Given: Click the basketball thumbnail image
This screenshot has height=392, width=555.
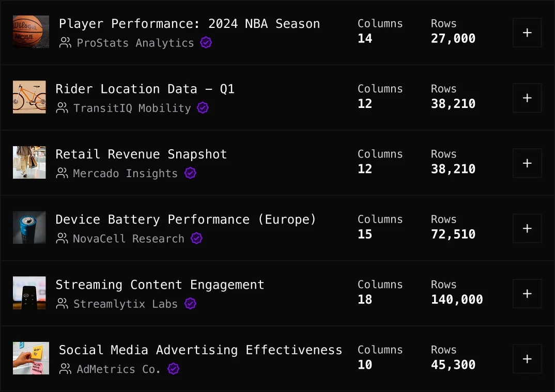Looking at the screenshot, I should pyautogui.click(x=29, y=32).
